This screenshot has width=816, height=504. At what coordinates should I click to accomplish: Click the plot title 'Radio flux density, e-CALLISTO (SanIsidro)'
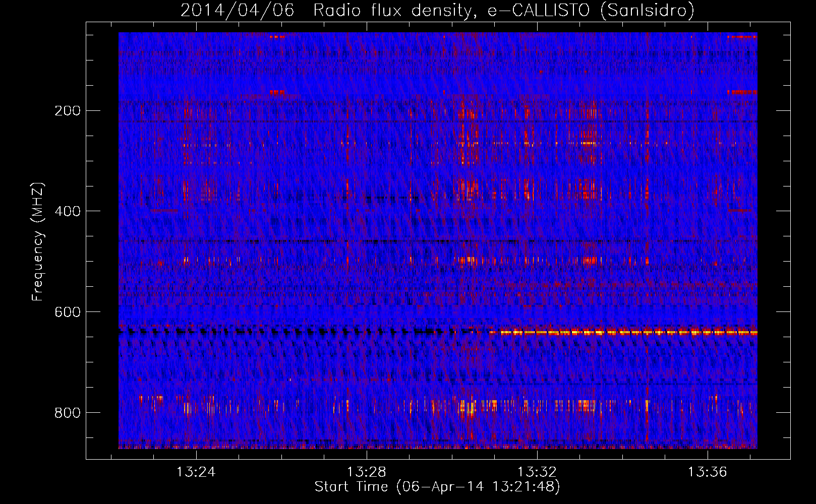[504, 10]
